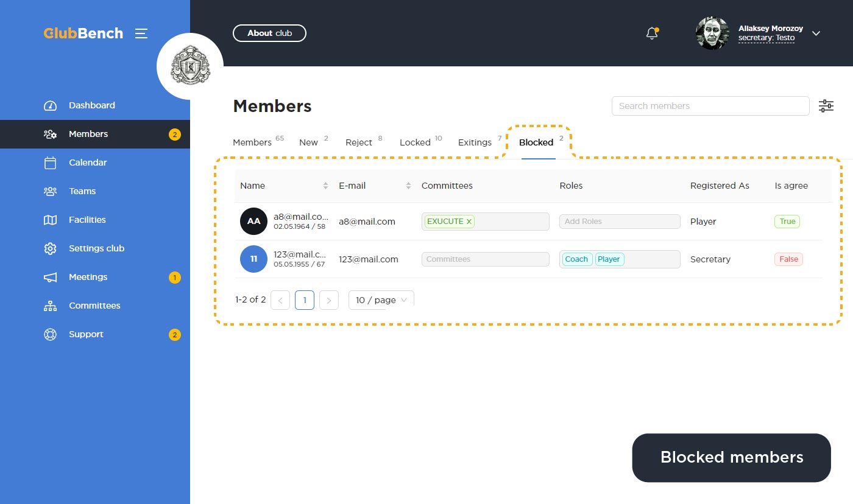The image size is (853, 504).
Task: Open the filter settings sliders icon
Action: point(826,106)
